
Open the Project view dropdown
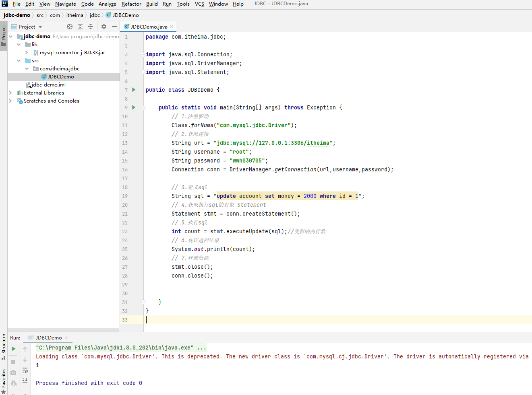coord(40,27)
